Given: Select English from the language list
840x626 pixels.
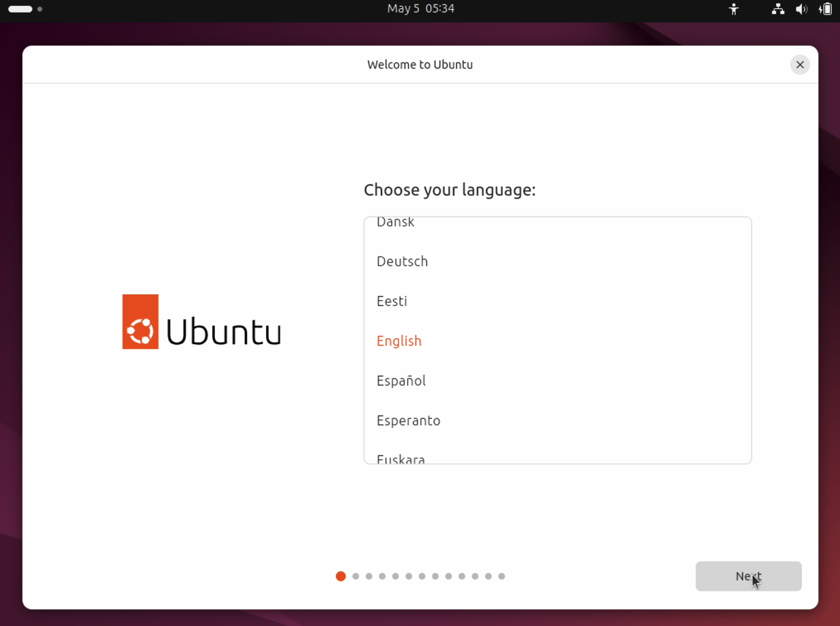Looking at the screenshot, I should 399,341.
